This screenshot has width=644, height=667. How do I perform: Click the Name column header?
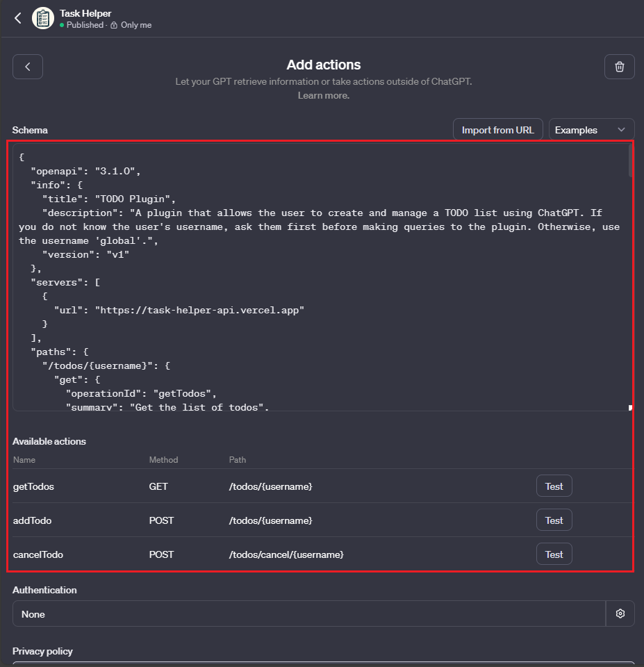click(24, 460)
